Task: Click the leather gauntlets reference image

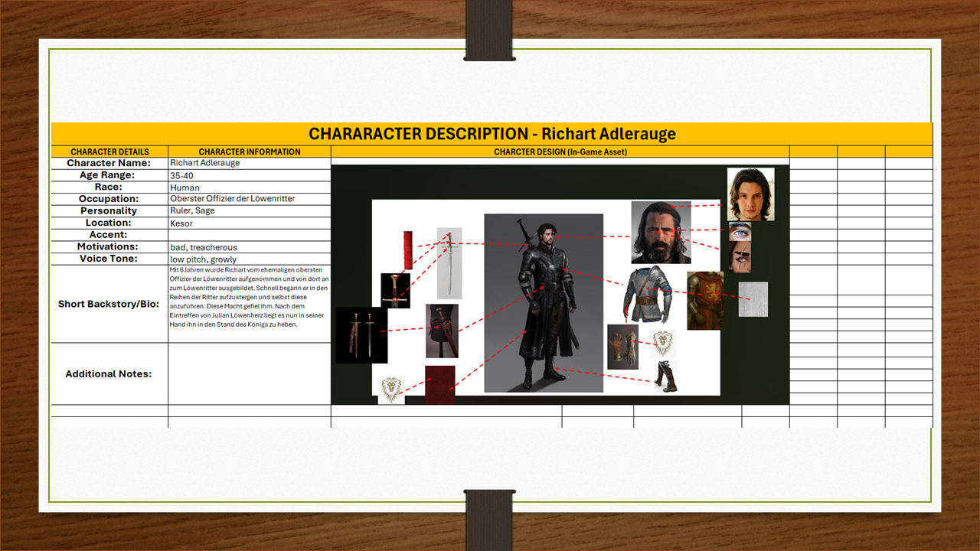Action: tap(622, 347)
